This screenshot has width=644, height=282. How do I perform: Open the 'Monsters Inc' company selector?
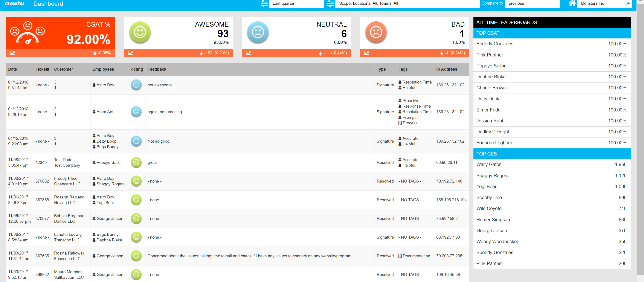point(600,3)
